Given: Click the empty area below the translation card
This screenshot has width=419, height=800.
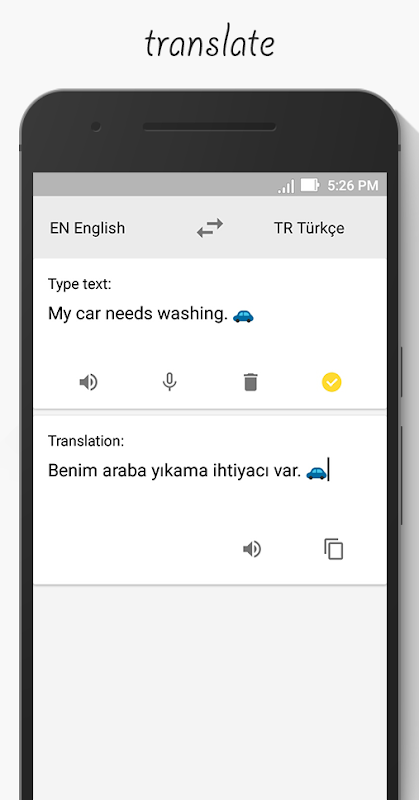Looking at the screenshot, I should [210, 689].
